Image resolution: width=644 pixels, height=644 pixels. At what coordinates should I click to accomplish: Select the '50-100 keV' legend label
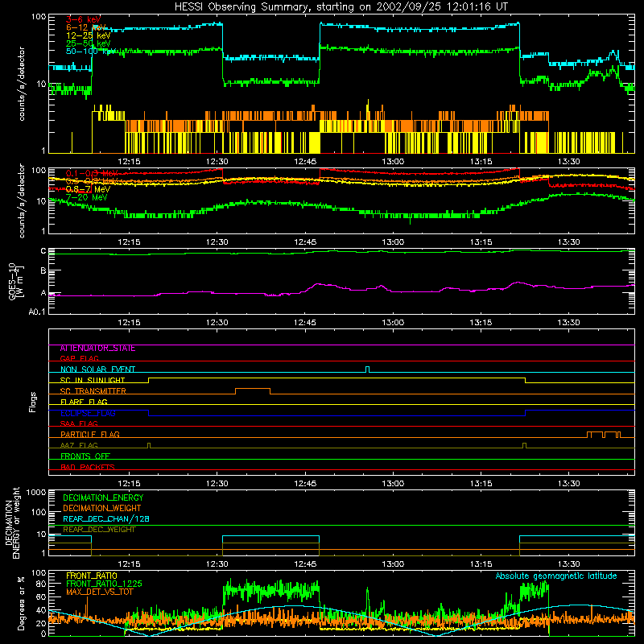click(x=90, y=52)
